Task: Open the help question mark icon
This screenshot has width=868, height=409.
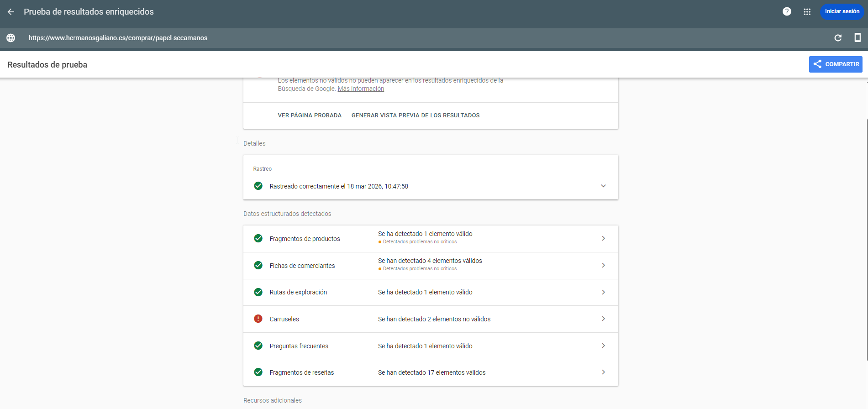Action: [787, 12]
